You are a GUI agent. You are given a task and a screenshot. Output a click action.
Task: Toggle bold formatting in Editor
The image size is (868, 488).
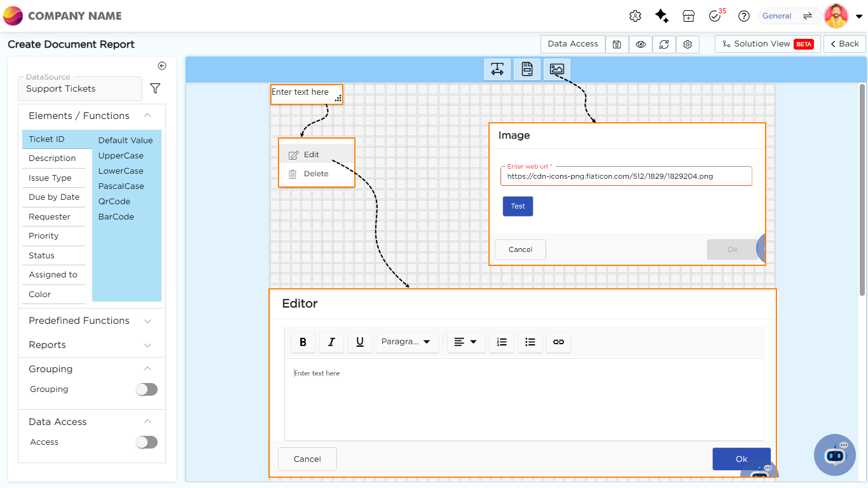[303, 342]
